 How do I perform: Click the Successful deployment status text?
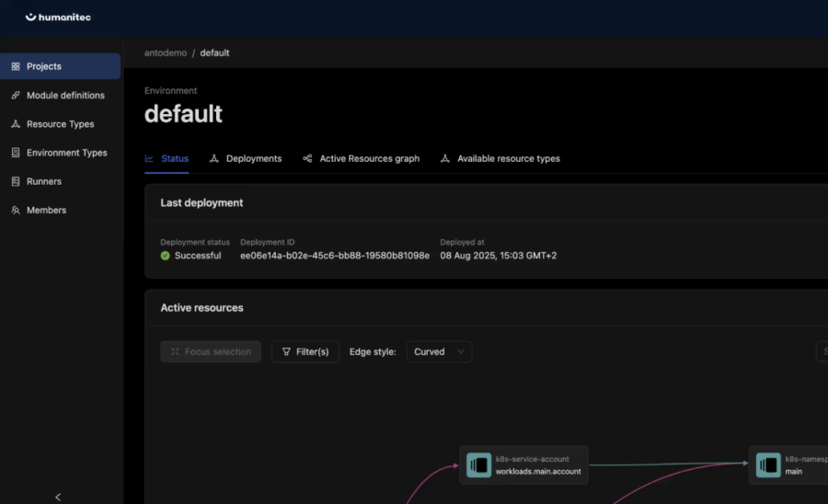[x=198, y=256]
